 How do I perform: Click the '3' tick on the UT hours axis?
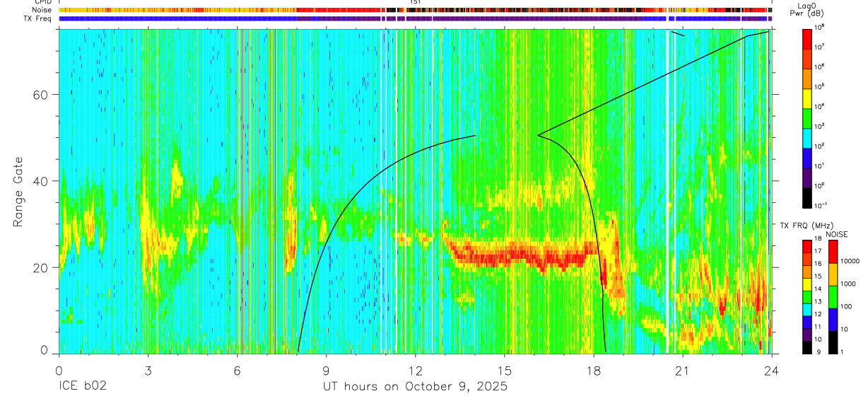pos(148,370)
